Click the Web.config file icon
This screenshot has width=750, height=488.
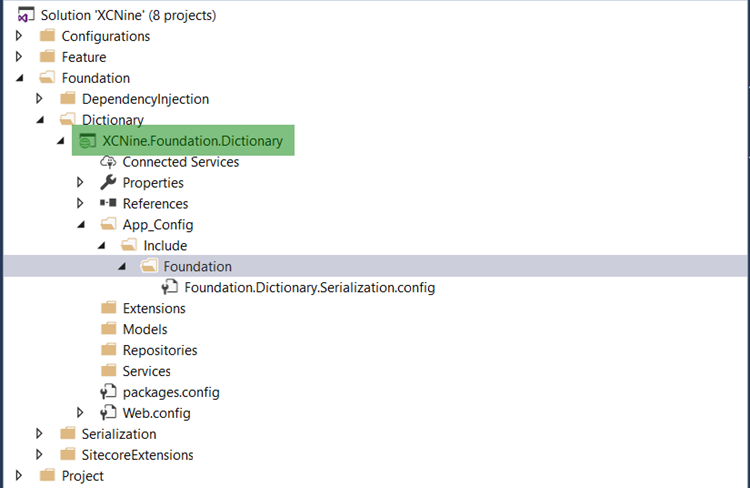click(108, 412)
